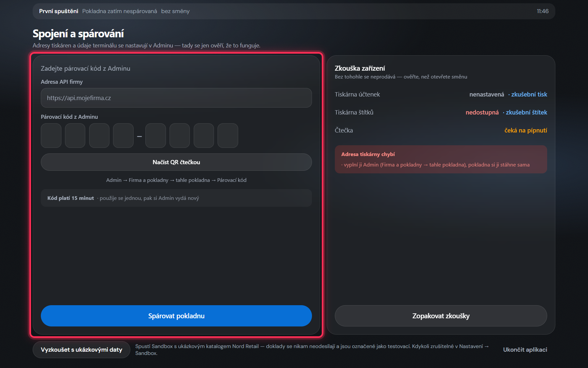Focus the first pairing code digit box
Screen dimensions: 588x368
point(51,135)
